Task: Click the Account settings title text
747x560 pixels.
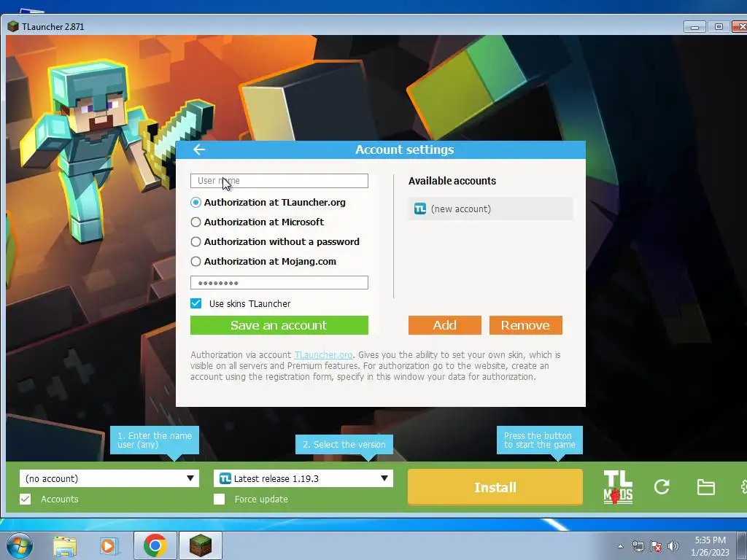Action: (404, 149)
